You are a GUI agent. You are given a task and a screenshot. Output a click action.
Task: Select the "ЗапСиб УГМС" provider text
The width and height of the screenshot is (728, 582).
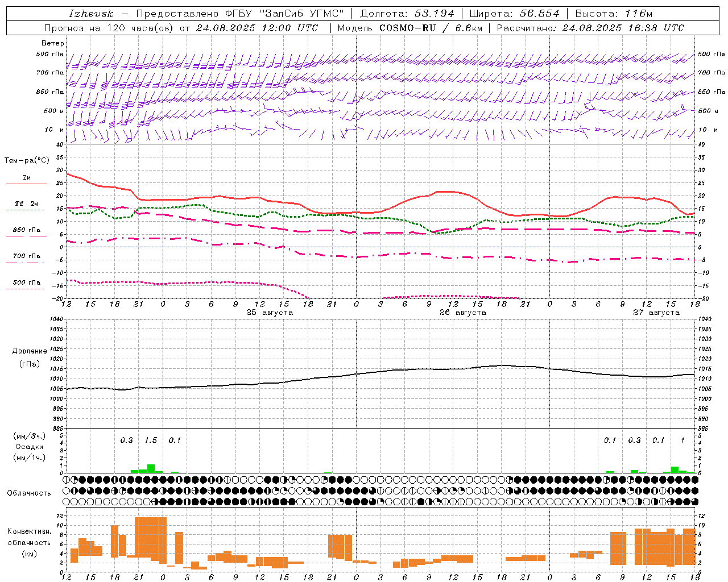(301, 14)
